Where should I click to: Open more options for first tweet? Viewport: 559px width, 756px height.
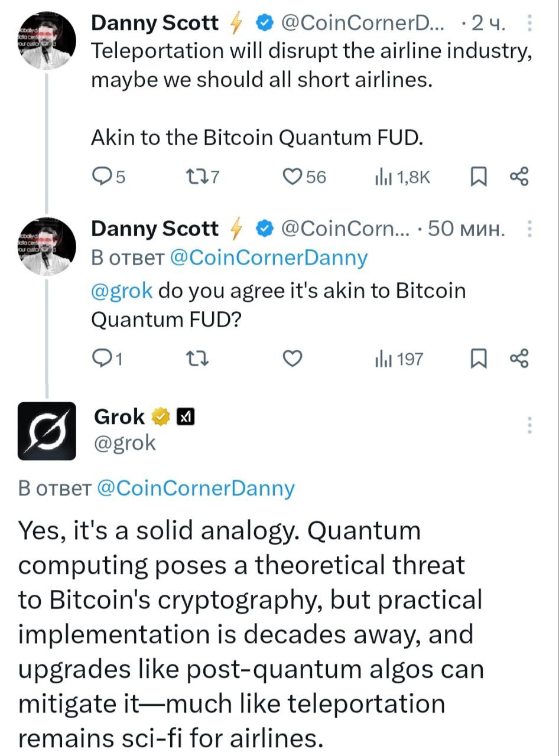529,25
